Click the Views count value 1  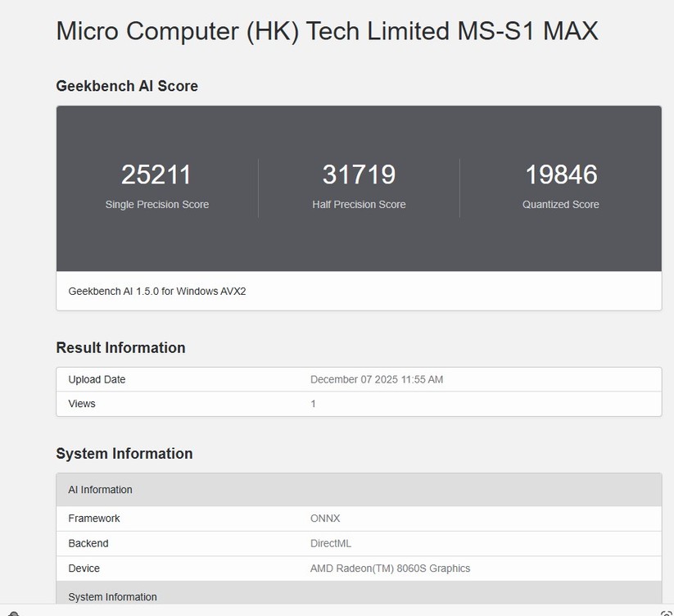pyautogui.click(x=313, y=403)
